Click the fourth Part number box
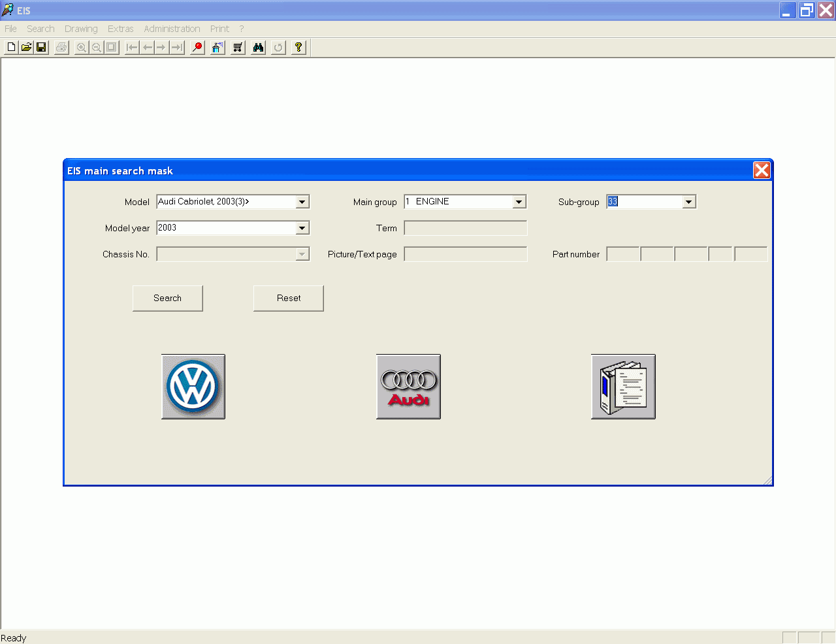 click(x=721, y=254)
